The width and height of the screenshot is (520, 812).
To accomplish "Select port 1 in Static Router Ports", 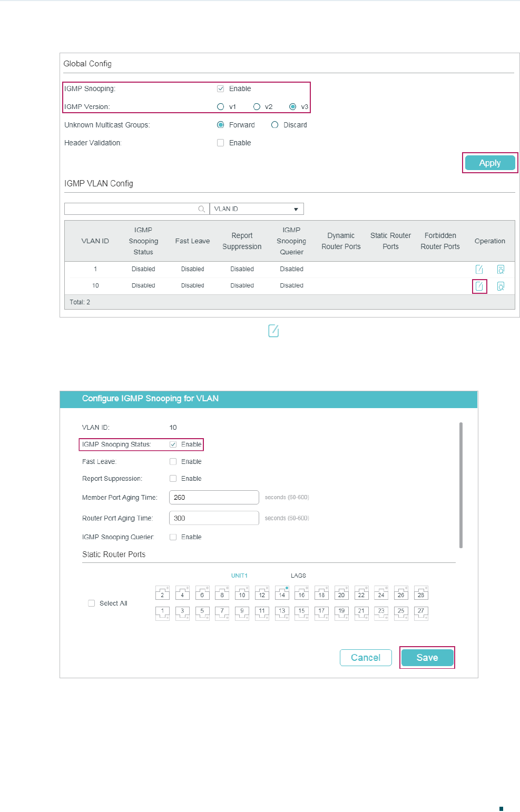I will click(162, 613).
